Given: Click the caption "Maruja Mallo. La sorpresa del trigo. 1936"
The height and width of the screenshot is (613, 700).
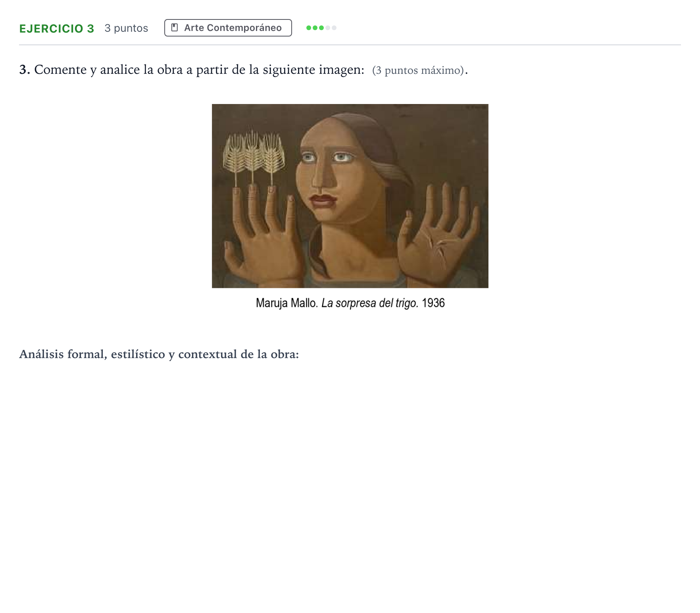Looking at the screenshot, I should [x=350, y=303].
